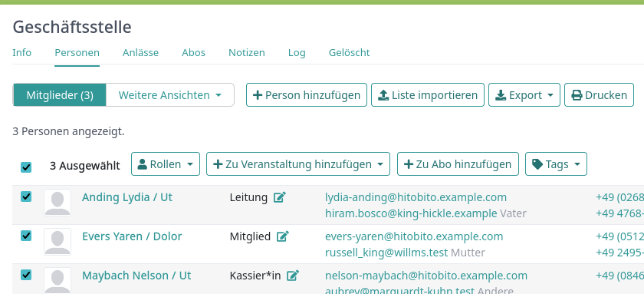644x294 pixels.
Task: Click the Vater label
Action: point(513,213)
